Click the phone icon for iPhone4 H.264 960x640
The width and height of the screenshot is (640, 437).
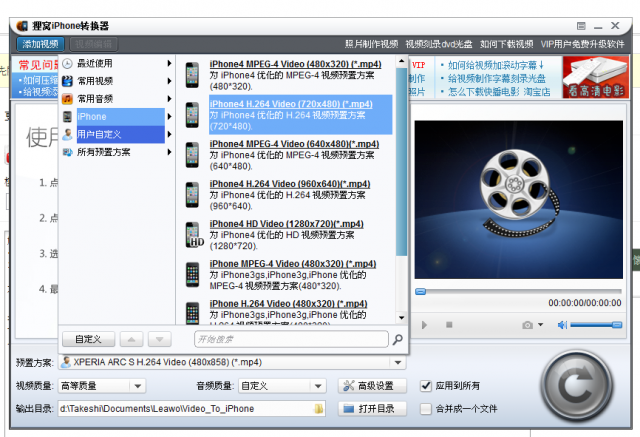point(192,195)
